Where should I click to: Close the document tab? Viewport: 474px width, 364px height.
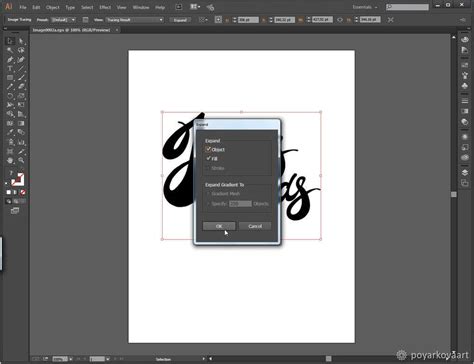click(x=117, y=30)
